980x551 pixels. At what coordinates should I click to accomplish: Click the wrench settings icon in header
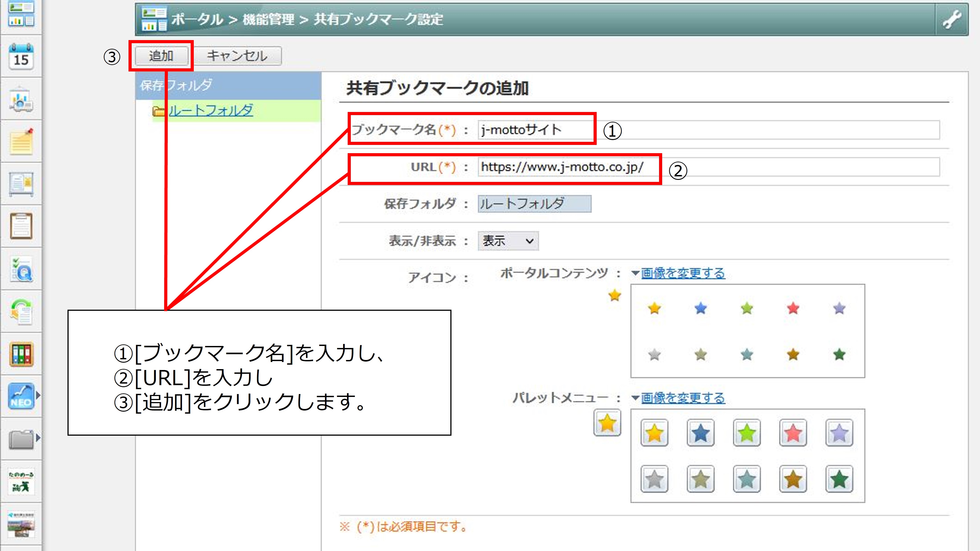951,19
